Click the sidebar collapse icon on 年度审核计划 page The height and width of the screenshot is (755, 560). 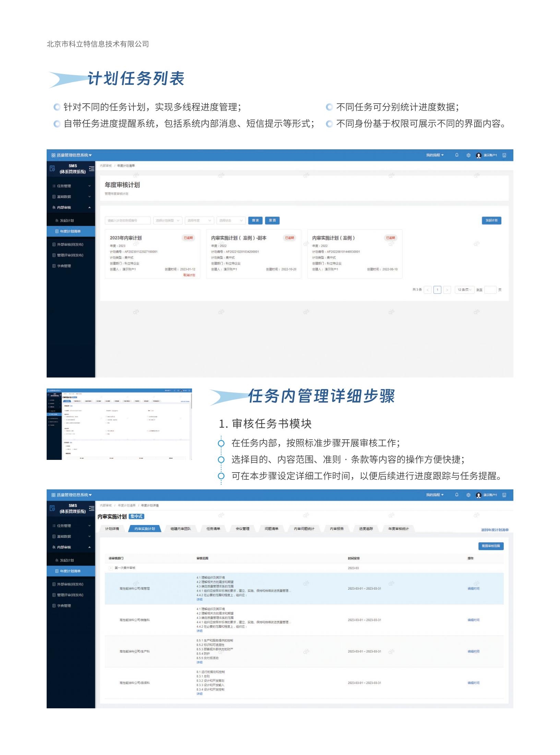point(92,169)
